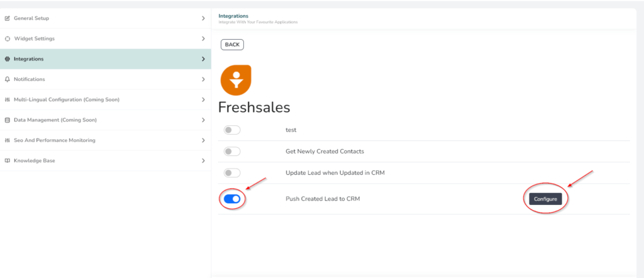The image size is (644, 278).
Task: Disable Push Created Lead to CRM toggle
Action: (x=232, y=199)
